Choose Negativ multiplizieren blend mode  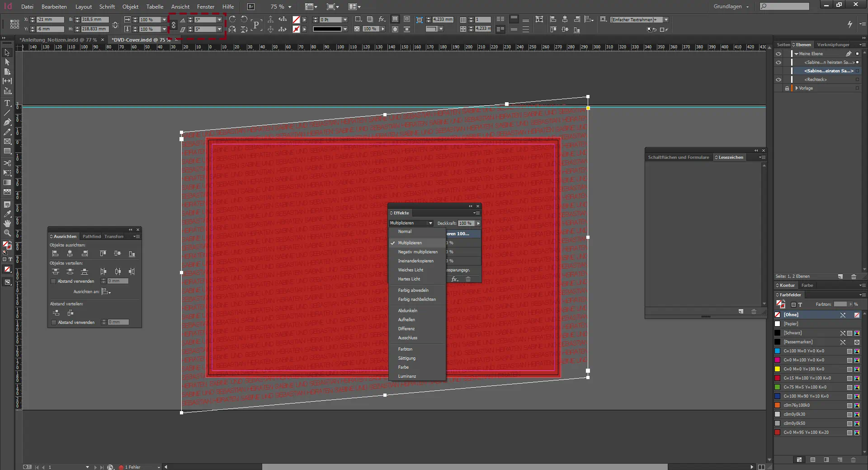(417, 252)
